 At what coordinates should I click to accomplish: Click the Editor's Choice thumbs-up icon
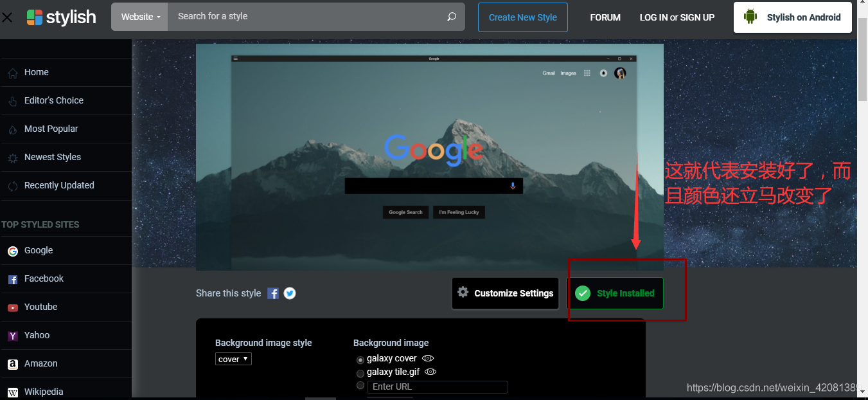click(12, 102)
